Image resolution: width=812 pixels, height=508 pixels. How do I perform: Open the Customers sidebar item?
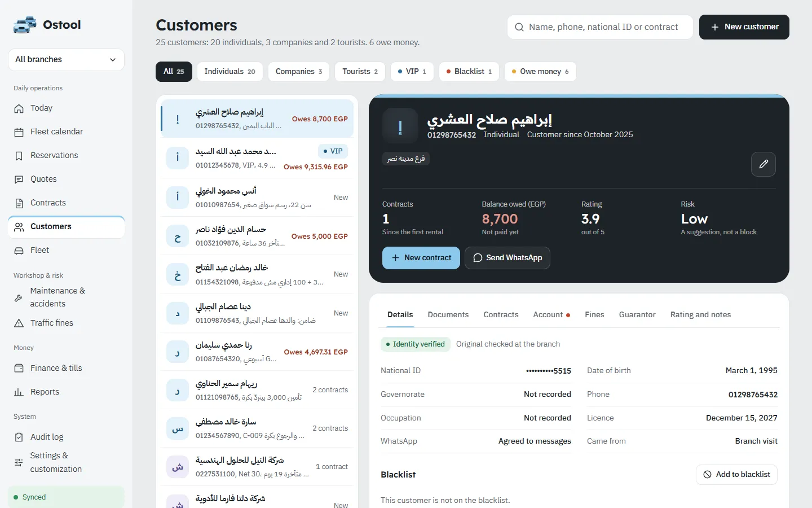point(67,227)
